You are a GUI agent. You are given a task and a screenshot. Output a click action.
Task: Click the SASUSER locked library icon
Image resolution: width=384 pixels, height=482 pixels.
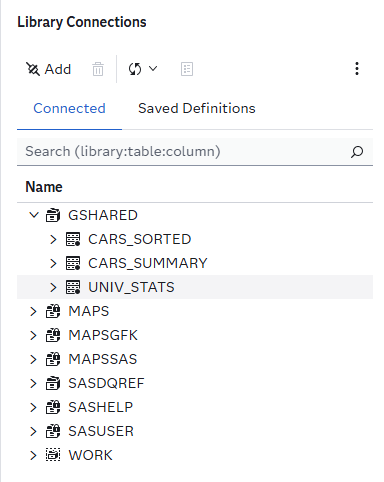[53, 431]
